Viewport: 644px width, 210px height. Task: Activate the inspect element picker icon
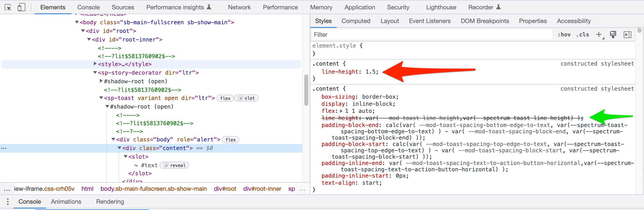click(x=8, y=7)
